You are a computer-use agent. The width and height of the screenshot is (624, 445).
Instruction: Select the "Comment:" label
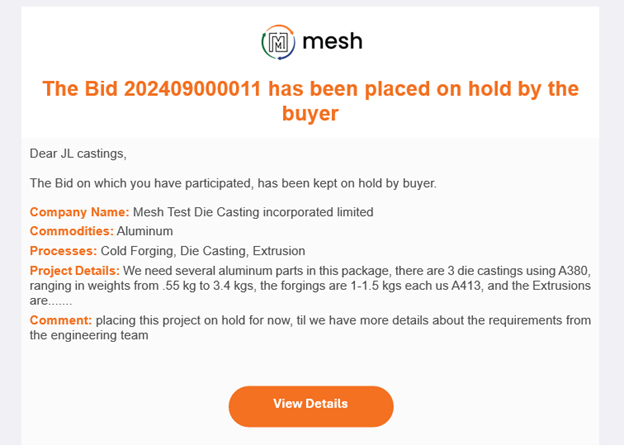(61, 320)
